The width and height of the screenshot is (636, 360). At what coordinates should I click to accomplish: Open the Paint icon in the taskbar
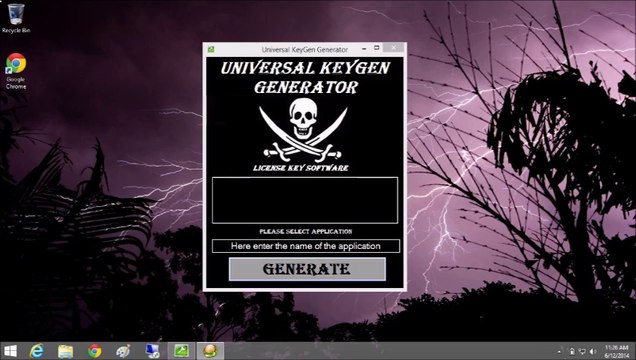click(123, 351)
